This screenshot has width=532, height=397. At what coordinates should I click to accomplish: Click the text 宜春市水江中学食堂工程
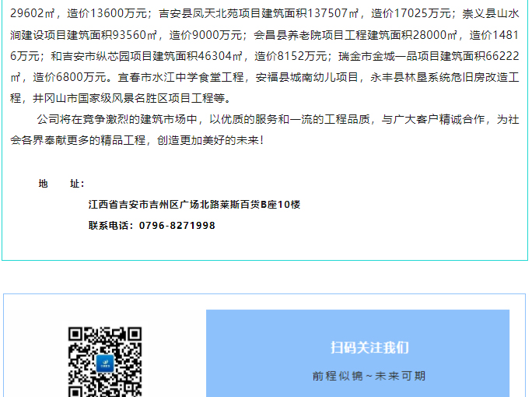pos(181,77)
